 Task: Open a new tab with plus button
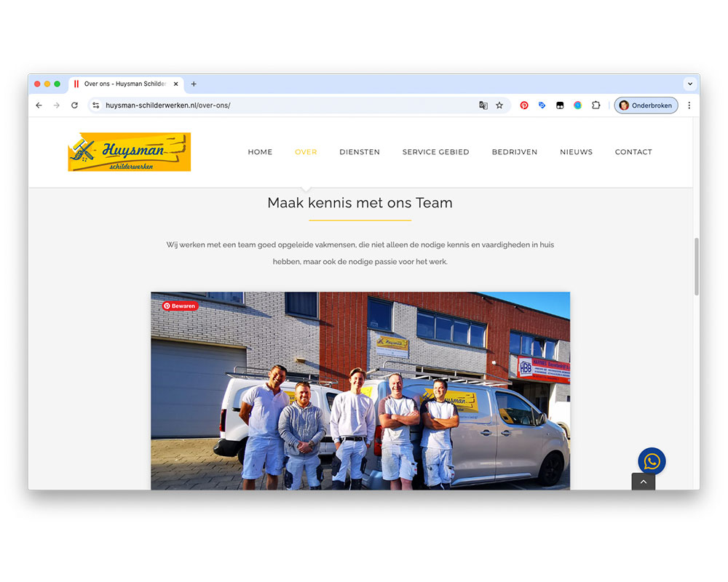[194, 84]
